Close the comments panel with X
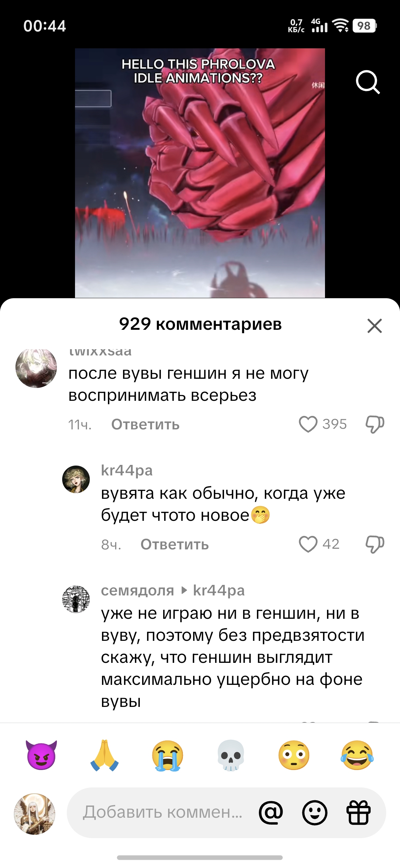 374,326
